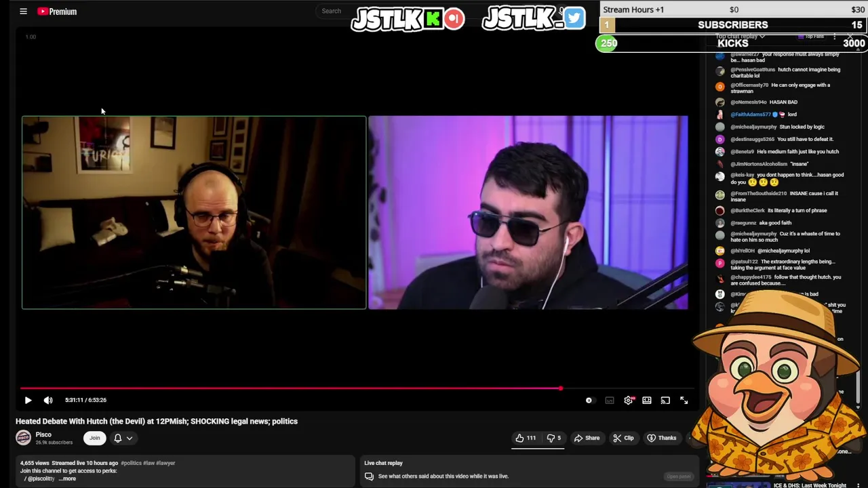Open the player settings gear
The height and width of the screenshot is (488, 868).
pos(629,401)
